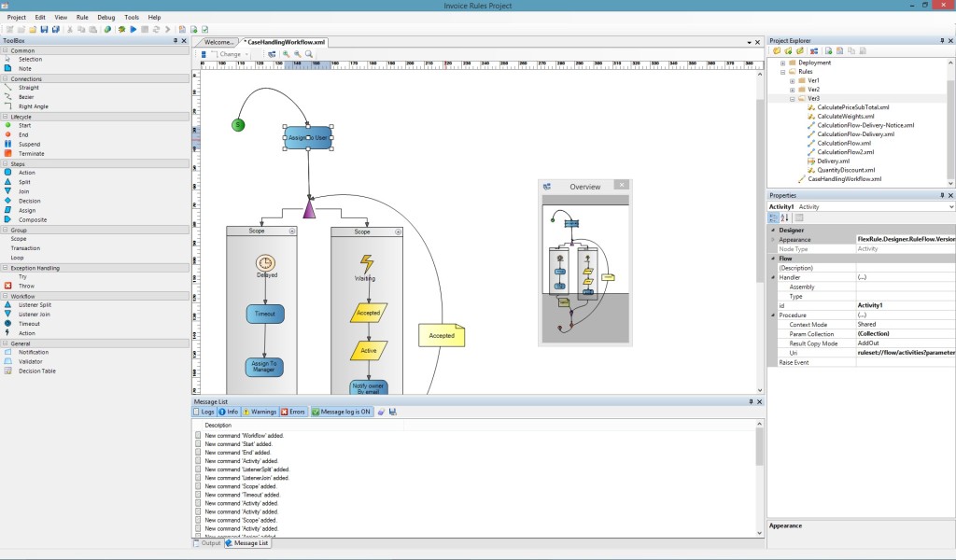Select CaseHandlingWorkflow.xml in Project Explorer
The height and width of the screenshot is (560, 956).
(x=844, y=179)
